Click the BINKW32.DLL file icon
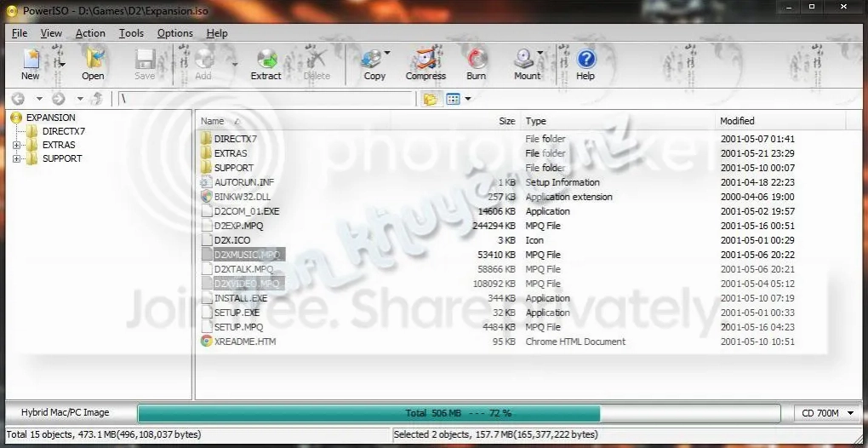The width and height of the screenshot is (868, 448). [x=206, y=197]
